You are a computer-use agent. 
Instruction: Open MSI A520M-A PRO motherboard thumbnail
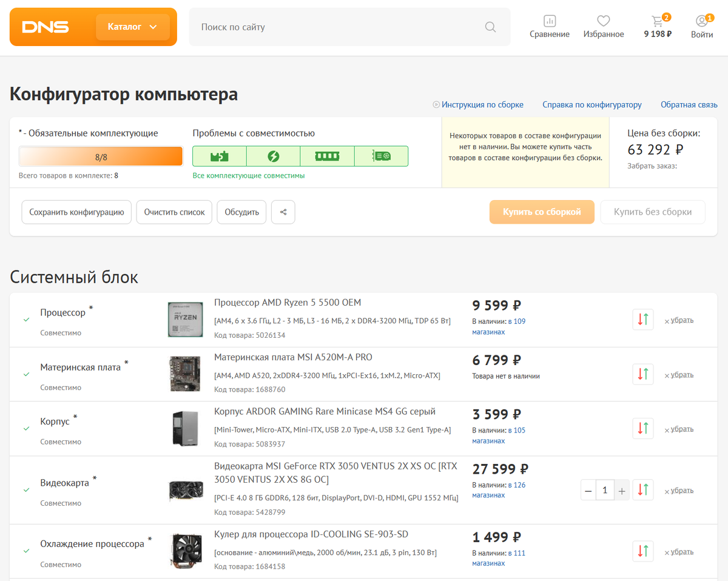point(185,374)
